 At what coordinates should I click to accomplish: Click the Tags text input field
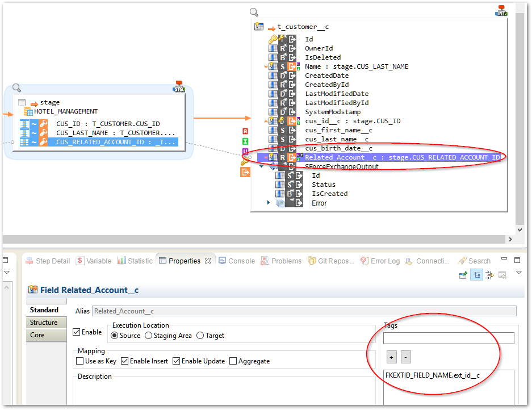pyautogui.click(x=448, y=338)
